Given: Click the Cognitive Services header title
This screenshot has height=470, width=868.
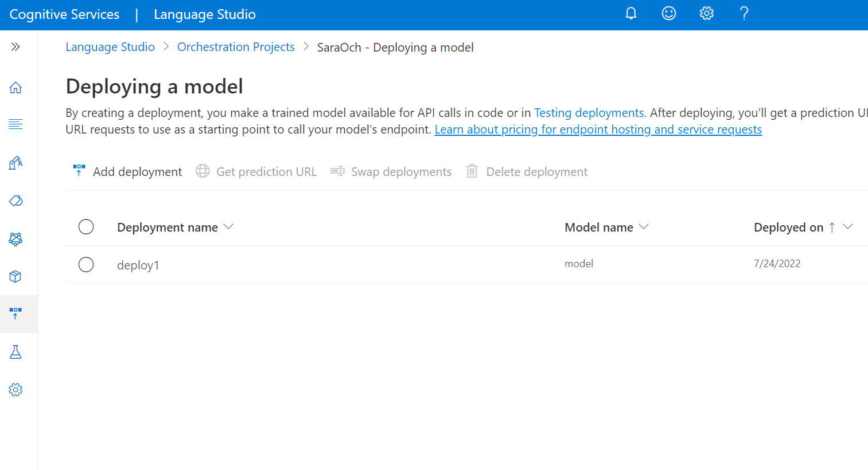Looking at the screenshot, I should (x=64, y=14).
